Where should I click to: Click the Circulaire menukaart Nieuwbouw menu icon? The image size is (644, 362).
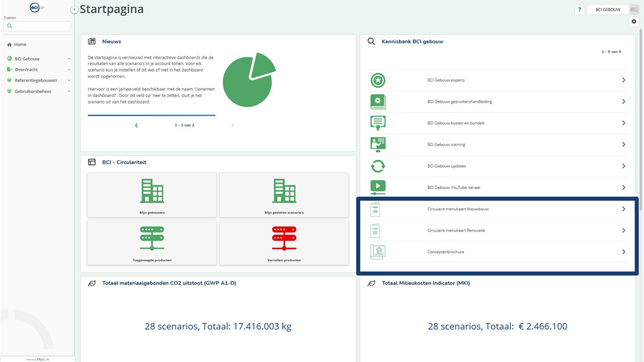pyautogui.click(x=375, y=209)
